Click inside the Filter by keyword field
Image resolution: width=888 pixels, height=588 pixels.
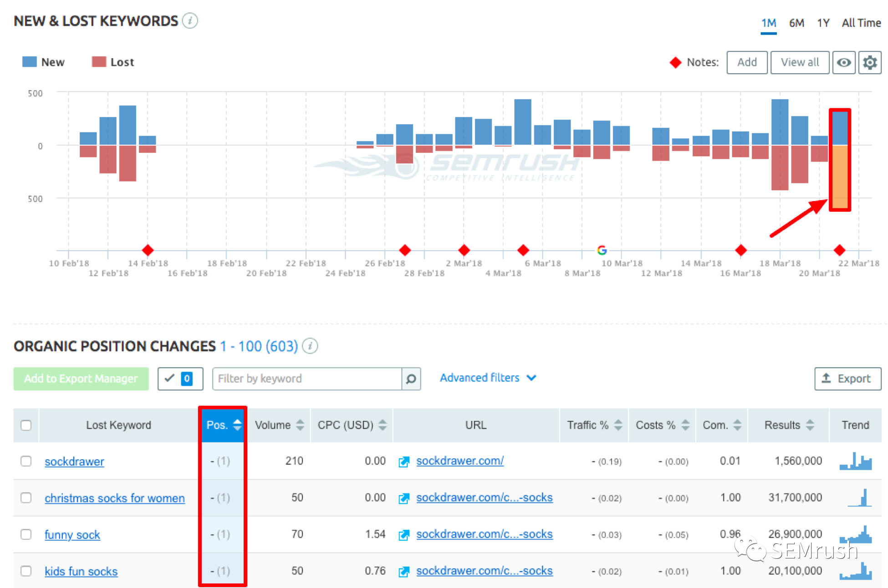[x=307, y=379]
